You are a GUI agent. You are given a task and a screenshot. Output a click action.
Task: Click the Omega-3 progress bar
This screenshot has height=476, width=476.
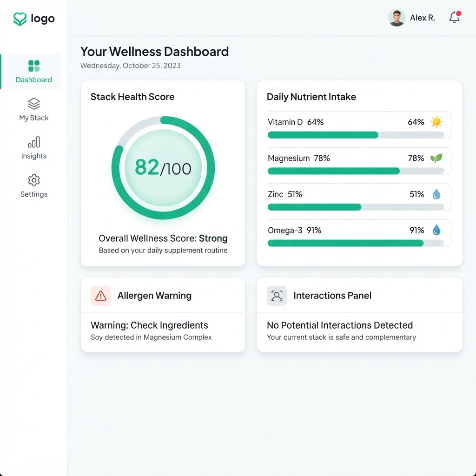356,243
